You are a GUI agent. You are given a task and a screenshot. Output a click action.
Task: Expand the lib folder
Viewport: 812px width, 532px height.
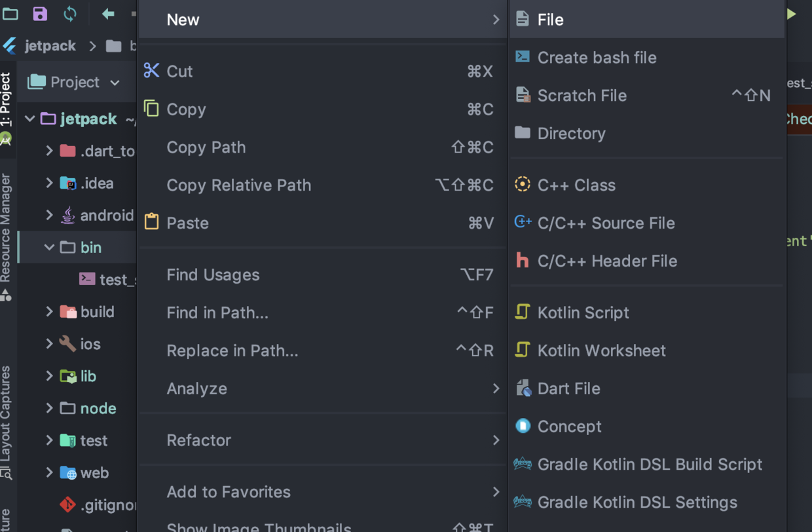pos(49,375)
